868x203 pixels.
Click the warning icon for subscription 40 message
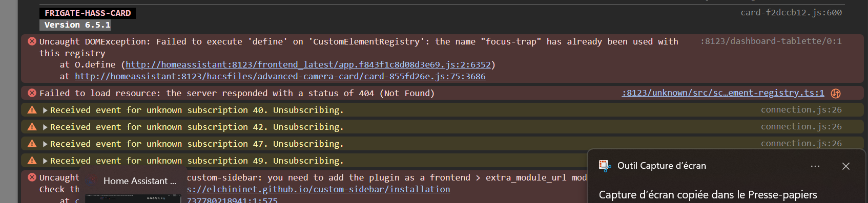point(32,110)
